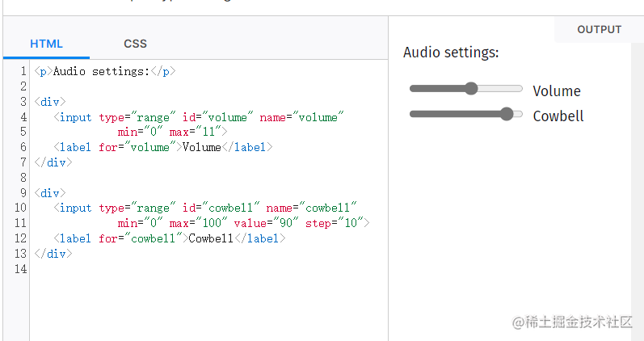Click the Volume label in output

pyautogui.click(x=557, y=91)
